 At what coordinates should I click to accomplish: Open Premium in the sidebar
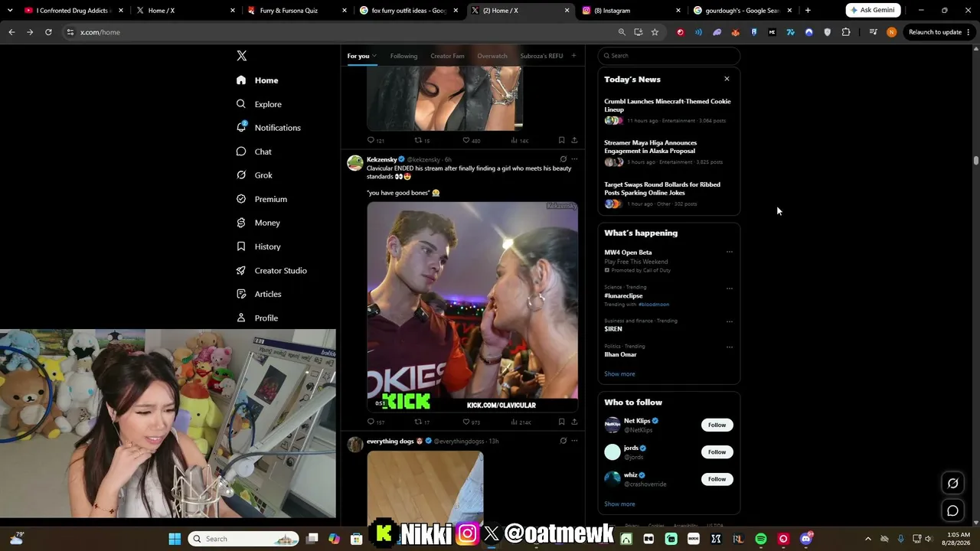262,199
